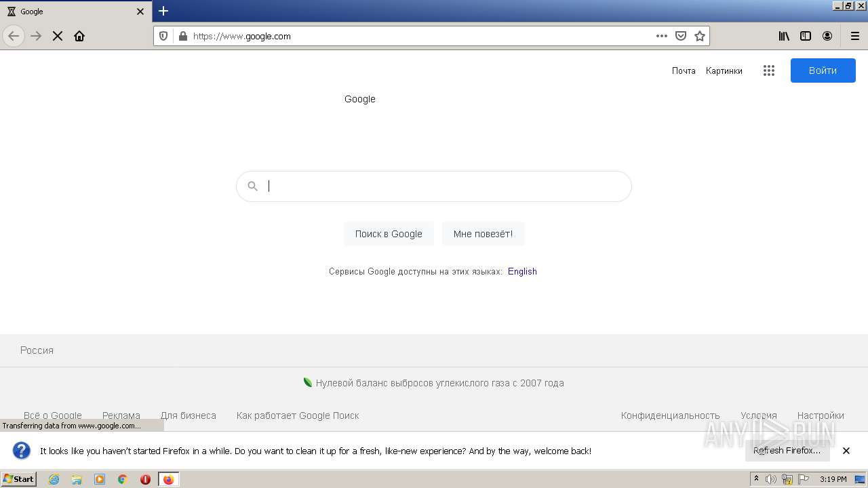Save page to Pocket
This screenshot has height=488, width=868.
[681, 36]
